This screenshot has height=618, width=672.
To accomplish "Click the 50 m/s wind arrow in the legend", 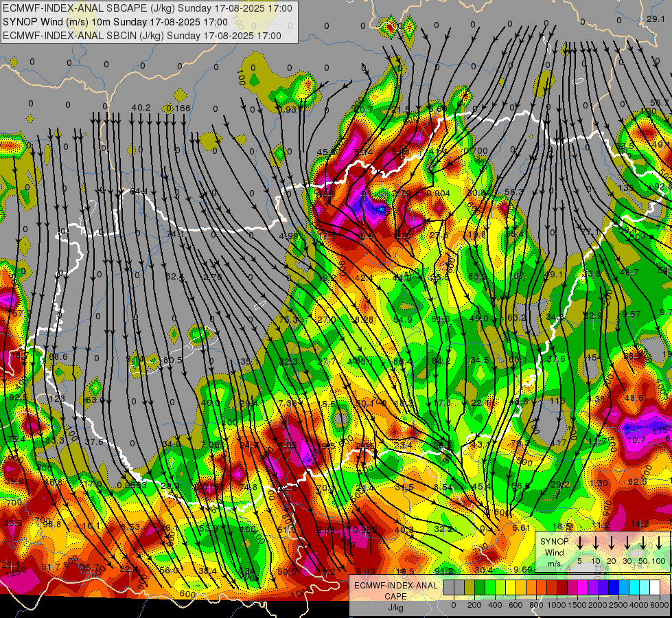I will tap(643, 543).
